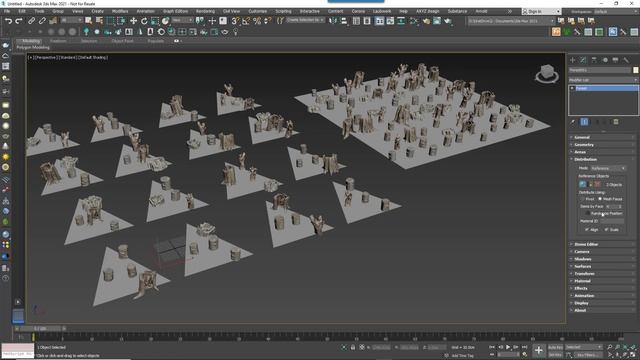Screen dimensions: 640x360
Task: Open the Display command panel tab
Action: pyautogui.click(x=616, y=60)
